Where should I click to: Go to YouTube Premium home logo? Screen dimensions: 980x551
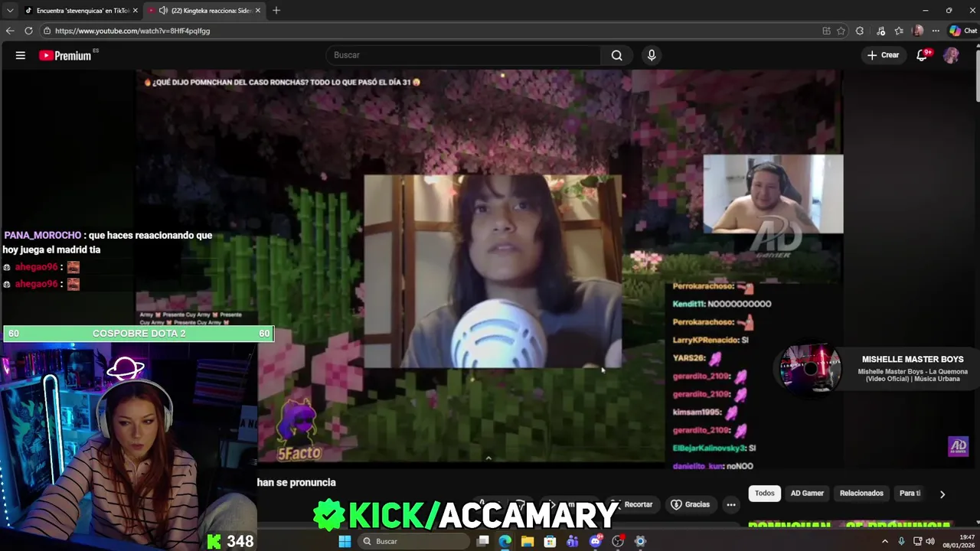tap(65, 55)
